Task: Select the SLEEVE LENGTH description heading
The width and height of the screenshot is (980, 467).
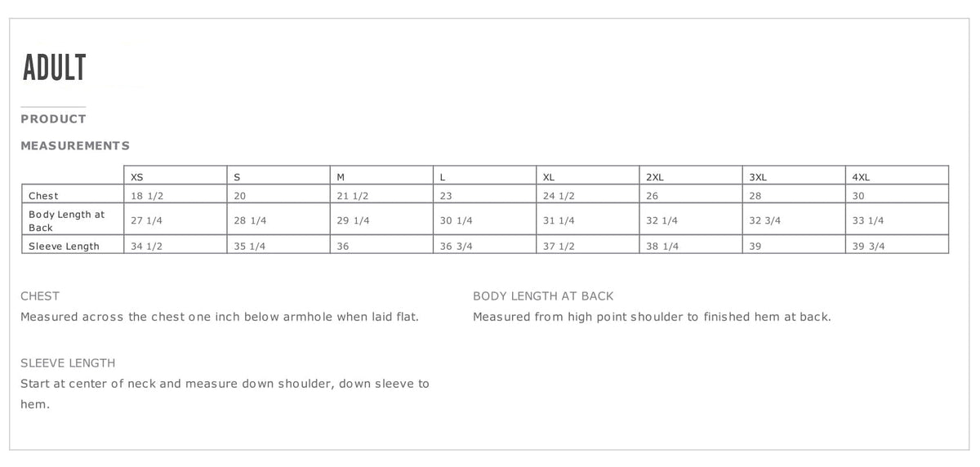Action: pos(68,363)
